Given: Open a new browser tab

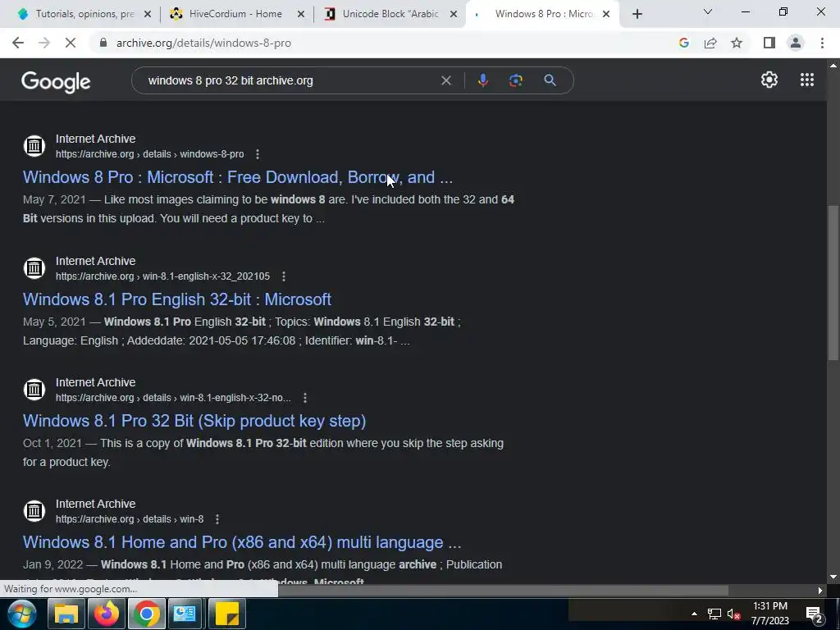Looking at the screenshot, I should coord(637,14).
